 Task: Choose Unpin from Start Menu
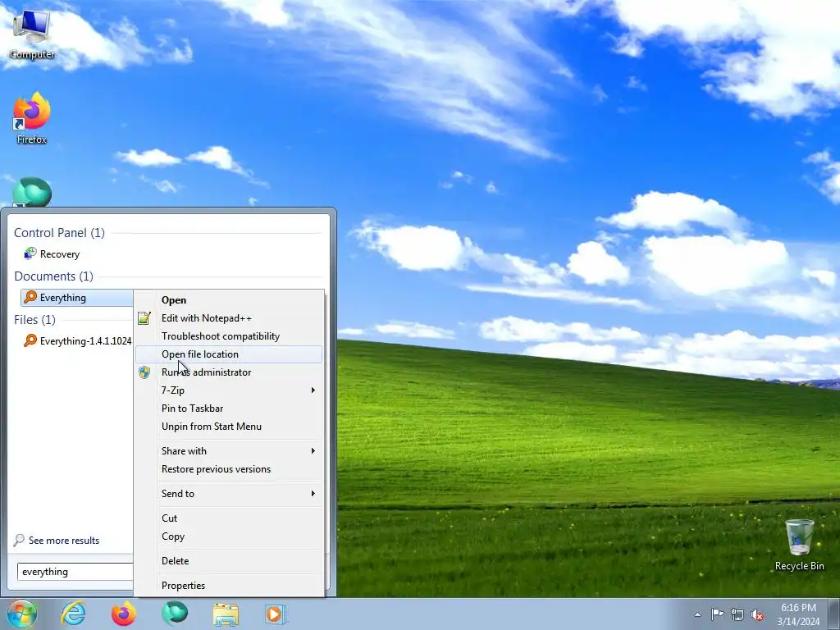(229, 427)
